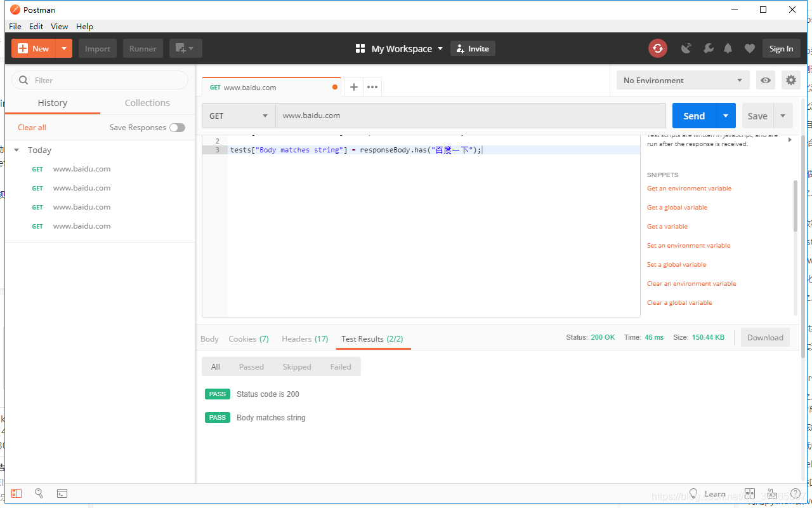Open the Send button dropdown arrow
This screenshot has width=812, height=508.
pyautogui.click(x=726, y=116)
